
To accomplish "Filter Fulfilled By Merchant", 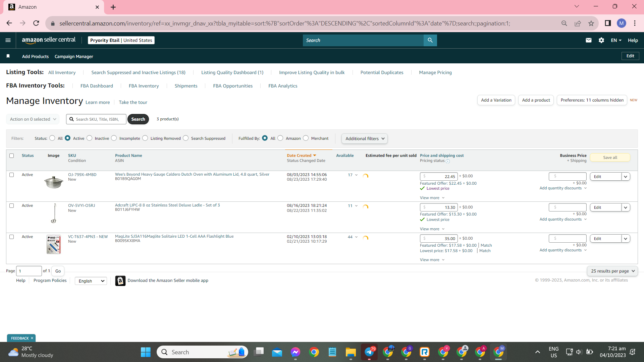I will 306,138.
